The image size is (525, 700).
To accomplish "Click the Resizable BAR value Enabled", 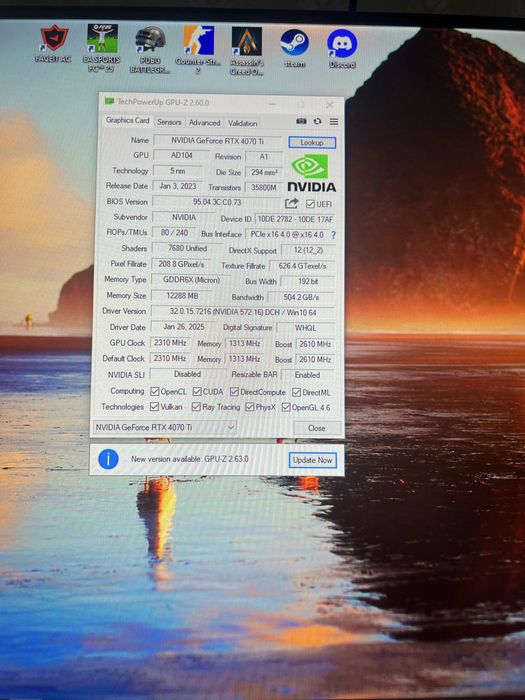I will [308, 375].
